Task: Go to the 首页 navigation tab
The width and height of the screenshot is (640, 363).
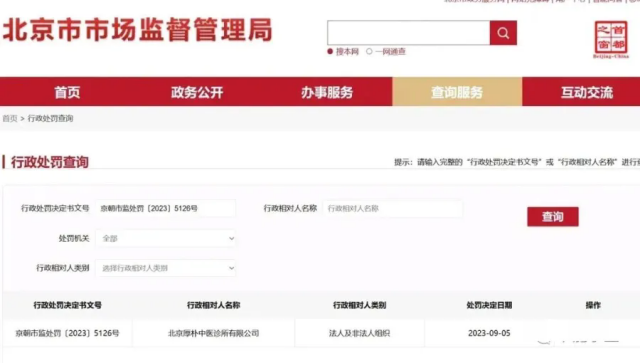Action: [x=67, y=92]
